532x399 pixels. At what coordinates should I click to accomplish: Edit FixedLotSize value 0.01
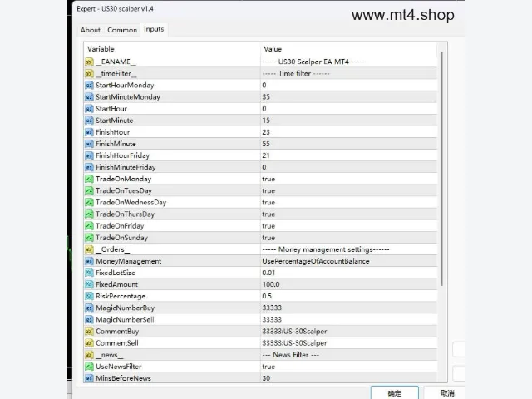[268, 273]
